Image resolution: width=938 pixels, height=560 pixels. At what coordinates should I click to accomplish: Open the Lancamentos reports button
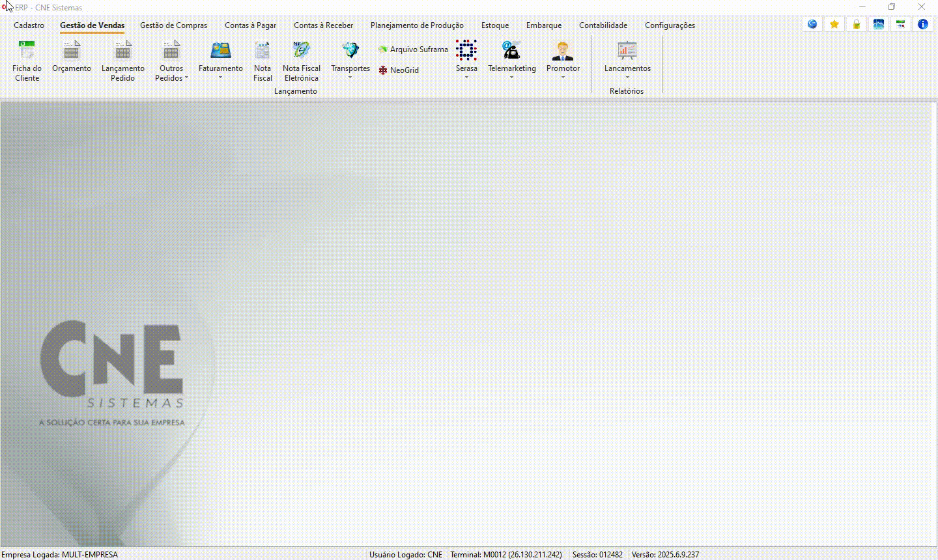[627, 60]
